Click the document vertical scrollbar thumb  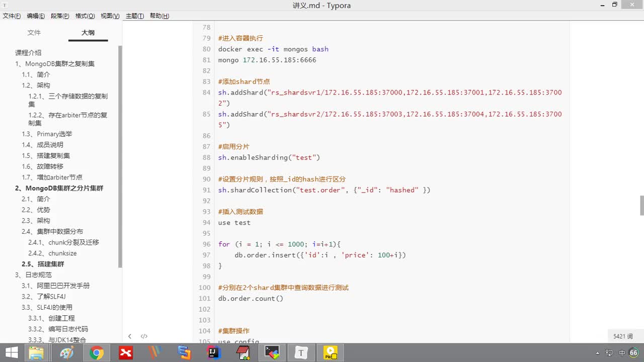(642, 205)
